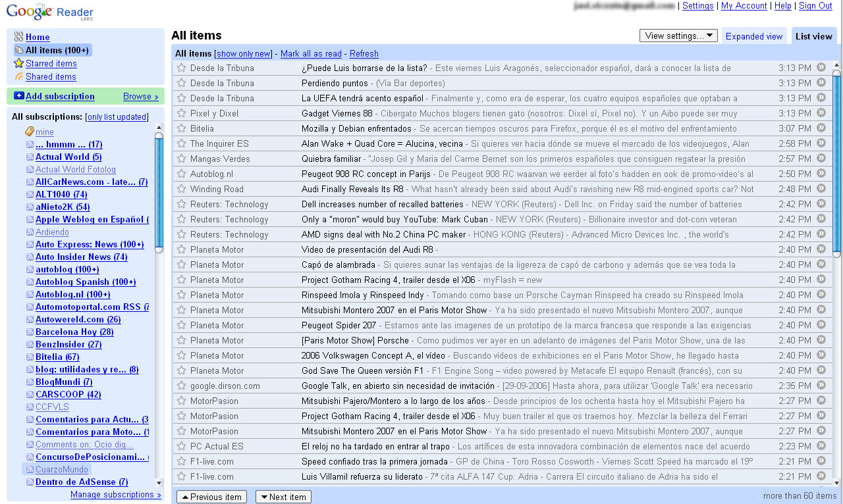The width and height of the screenshot is (843, 504).
Task: Click the Google Reader logo
Action: [49, 13]
